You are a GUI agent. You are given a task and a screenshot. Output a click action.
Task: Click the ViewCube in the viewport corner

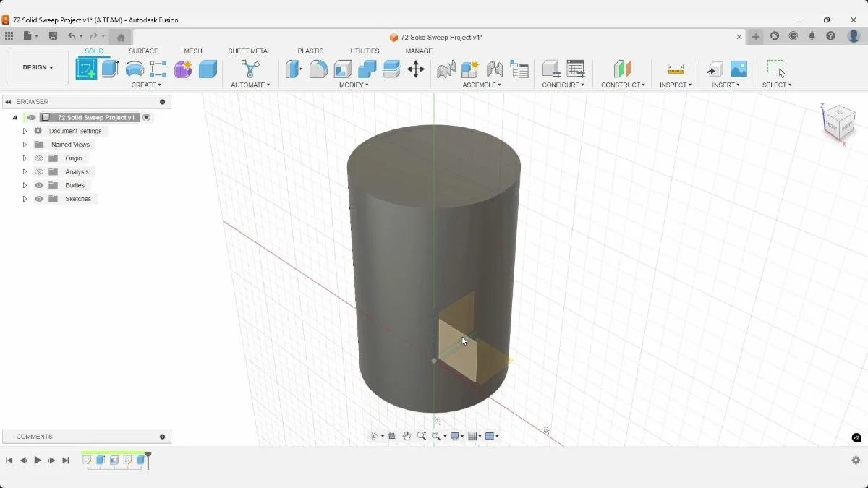[x=839, y=121]
